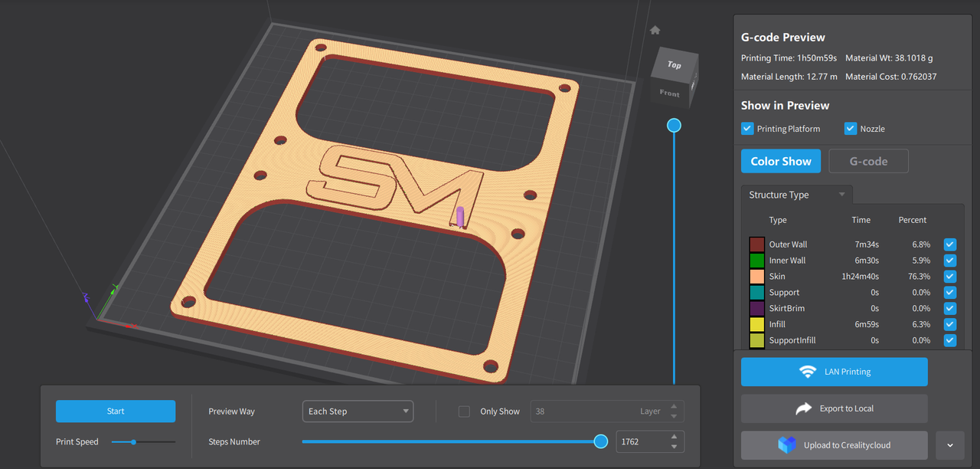Image resolution: width=980 pixels, height=469 pixels.
Task: Click the Start button
Action: coord(116,412)
